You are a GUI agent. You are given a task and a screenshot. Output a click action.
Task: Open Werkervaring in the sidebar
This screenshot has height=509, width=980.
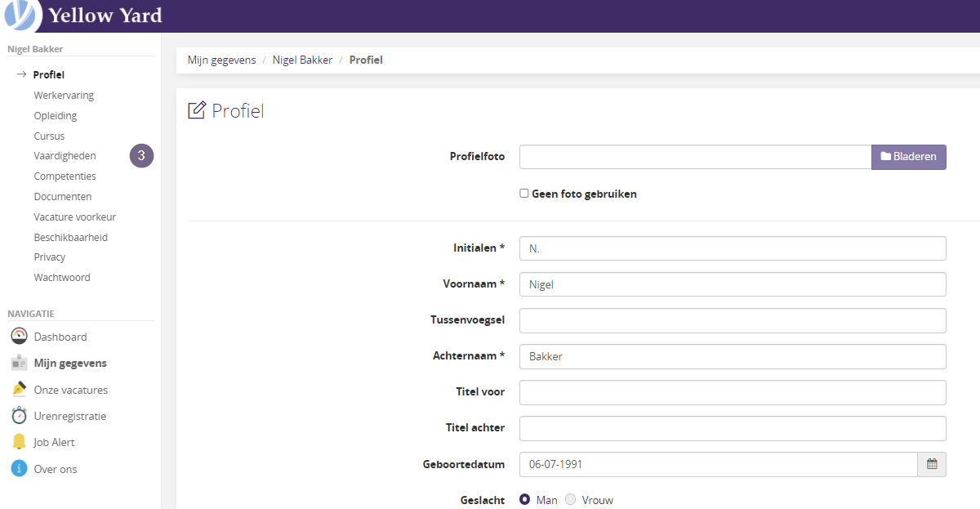pos(64,95)
